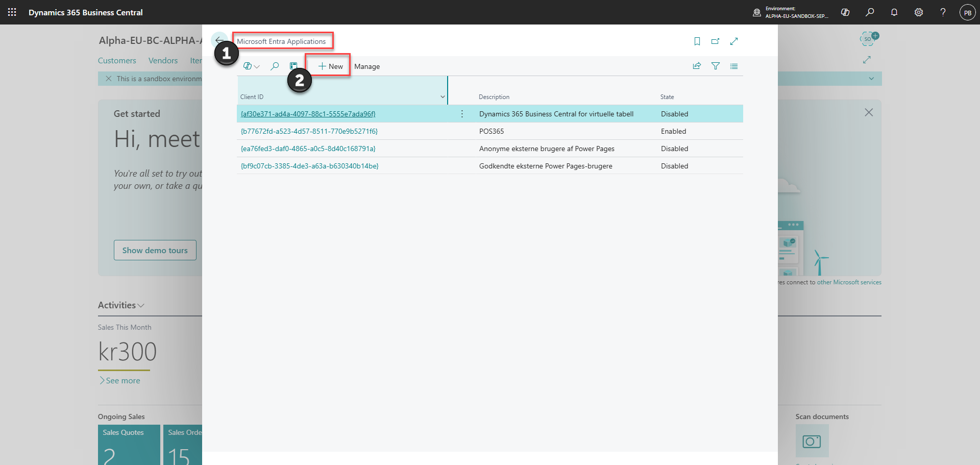Create a New Entra application
Screen dimensions: 980x465
coord(330,66)
